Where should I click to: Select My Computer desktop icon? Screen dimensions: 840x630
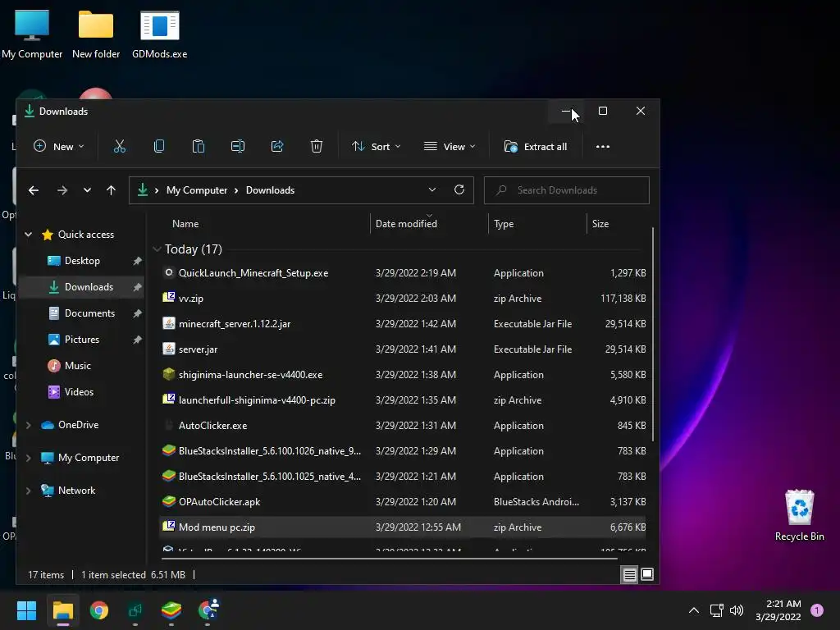(32, 34)
